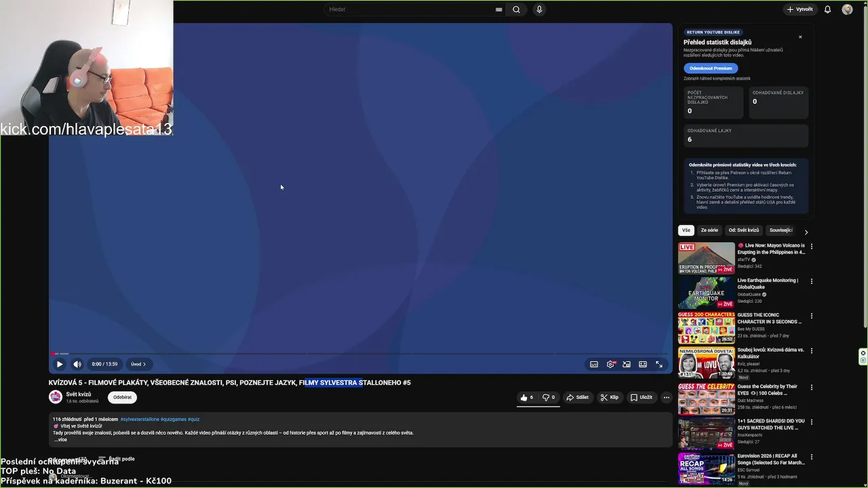Enter fullscreen mode
Screen dimensions: 868x488
coord(659,364)
